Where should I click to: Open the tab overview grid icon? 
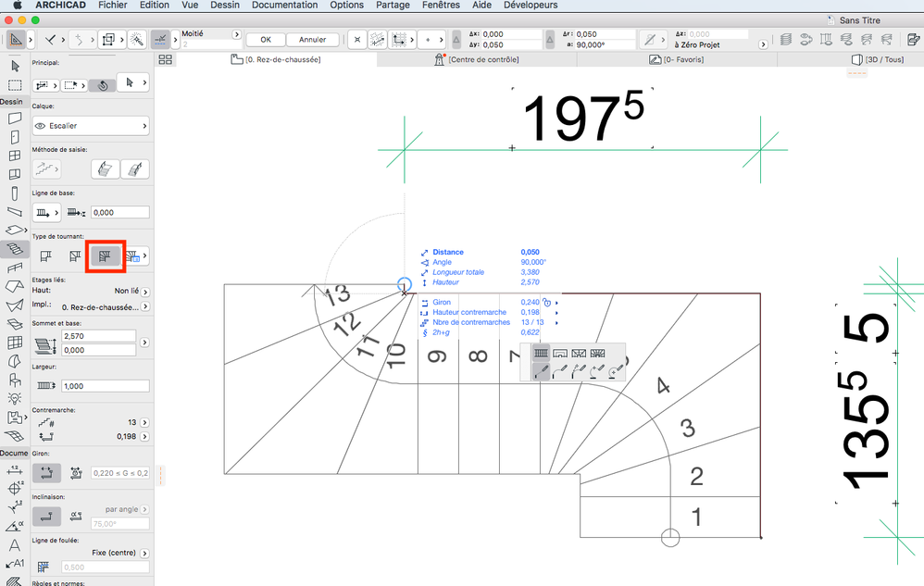click(166, 59)
